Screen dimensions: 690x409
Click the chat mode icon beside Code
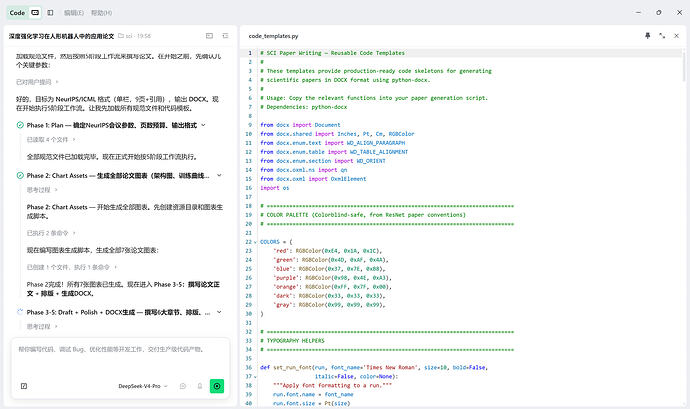(x=35, y=13)
